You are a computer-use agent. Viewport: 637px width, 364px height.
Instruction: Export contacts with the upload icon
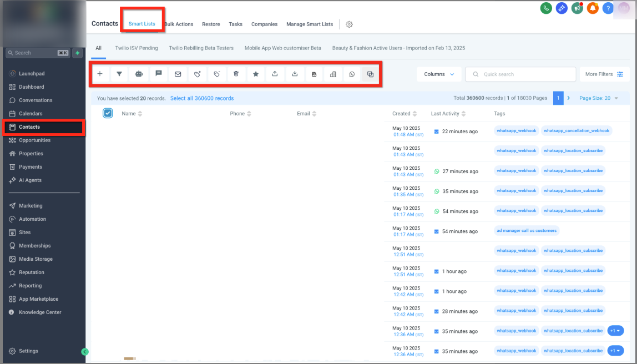[x=275, y=74]
